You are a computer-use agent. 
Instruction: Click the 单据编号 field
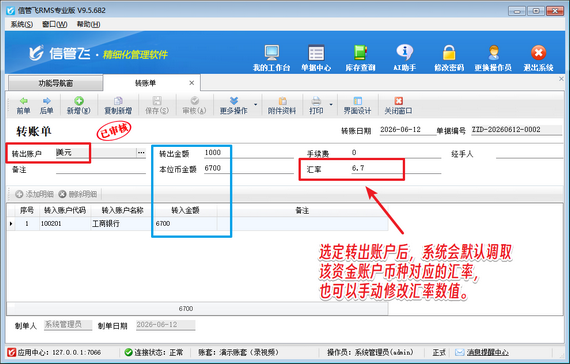[517, 130]
